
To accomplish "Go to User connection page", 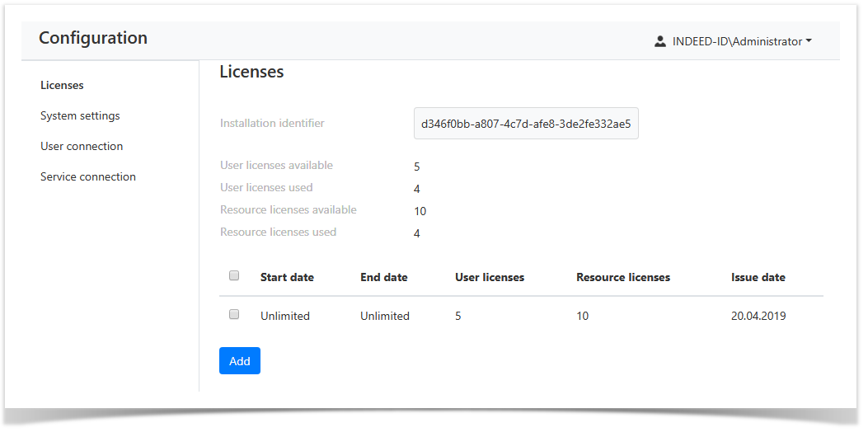I will pyautogui.click(x=82, y=146).
